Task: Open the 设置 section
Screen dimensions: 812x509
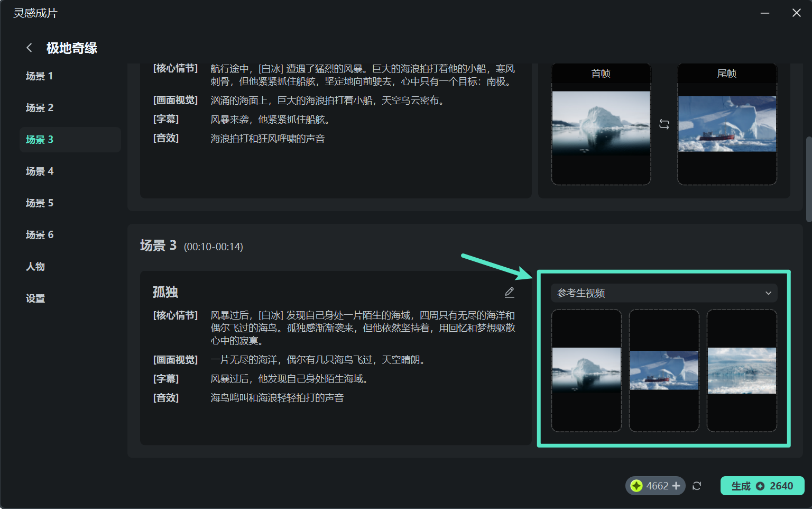Action: pos(35,298)
